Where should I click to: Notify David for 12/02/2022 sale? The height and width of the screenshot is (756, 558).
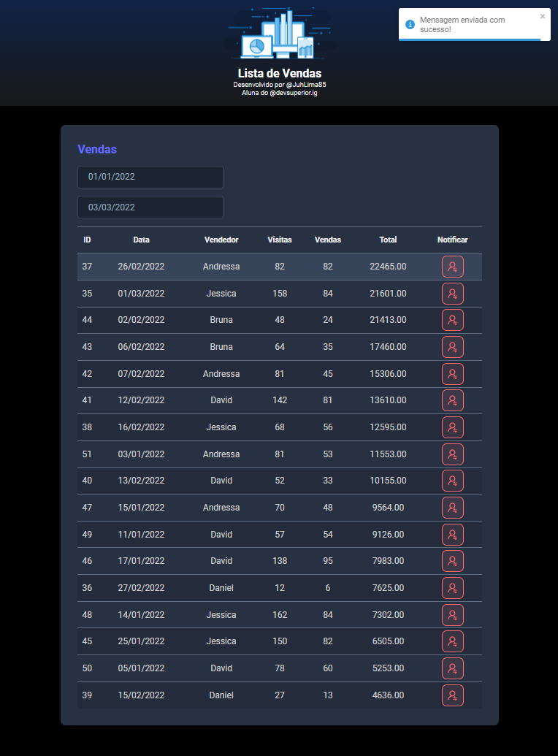(452, 400)
